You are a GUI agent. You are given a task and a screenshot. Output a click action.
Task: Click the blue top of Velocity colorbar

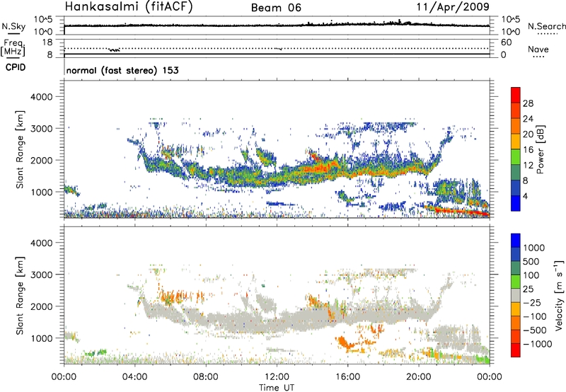516,241
